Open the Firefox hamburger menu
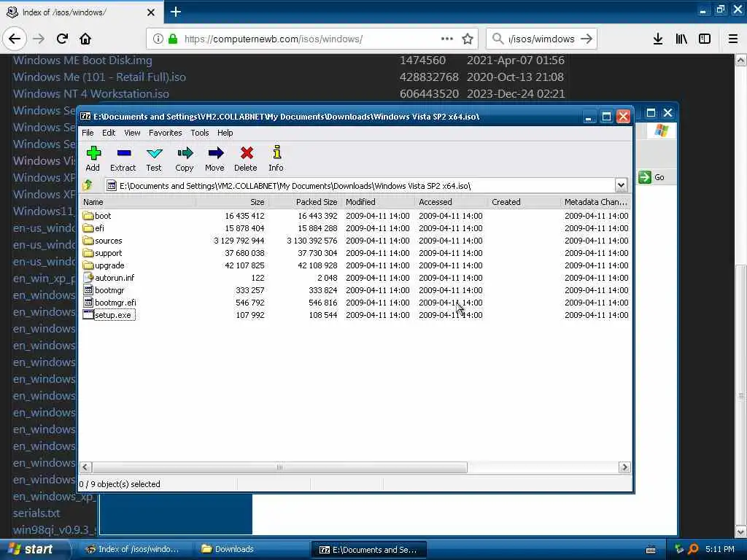 pos(733,39)
